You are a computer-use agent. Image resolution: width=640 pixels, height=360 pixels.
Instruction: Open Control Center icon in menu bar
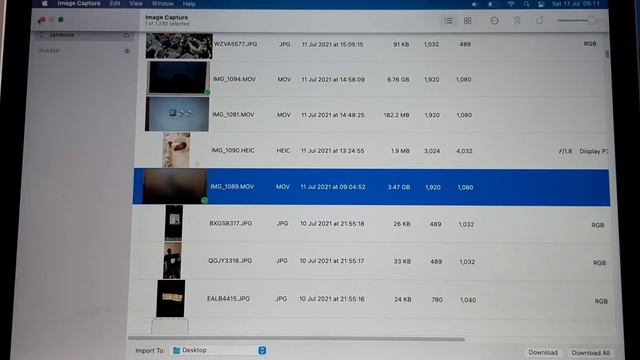tap(541, 4)
